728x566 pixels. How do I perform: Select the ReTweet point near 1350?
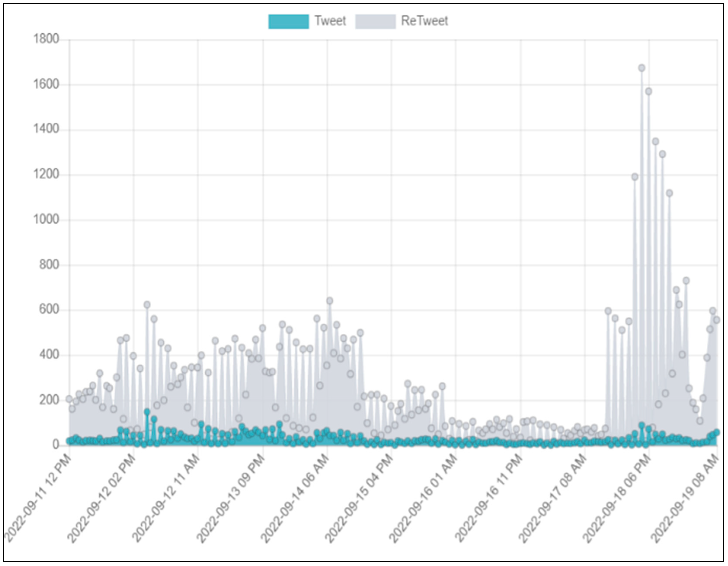[655, 141]
